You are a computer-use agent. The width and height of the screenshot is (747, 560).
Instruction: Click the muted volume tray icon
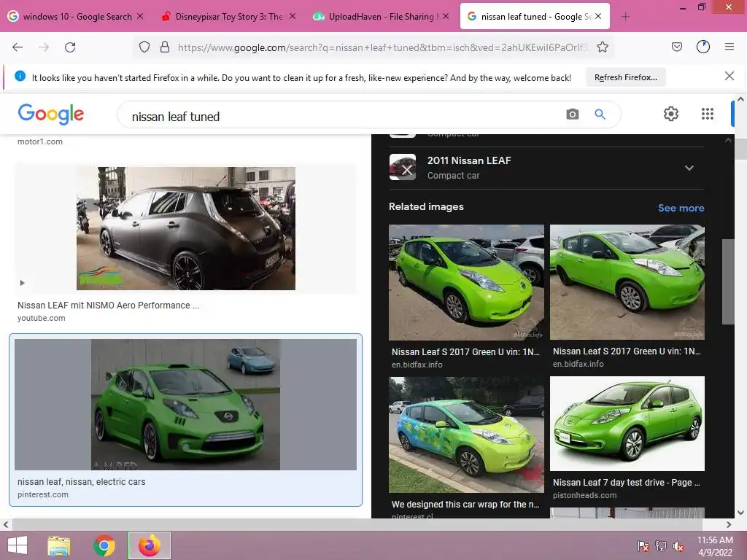[x=678, y=546]
